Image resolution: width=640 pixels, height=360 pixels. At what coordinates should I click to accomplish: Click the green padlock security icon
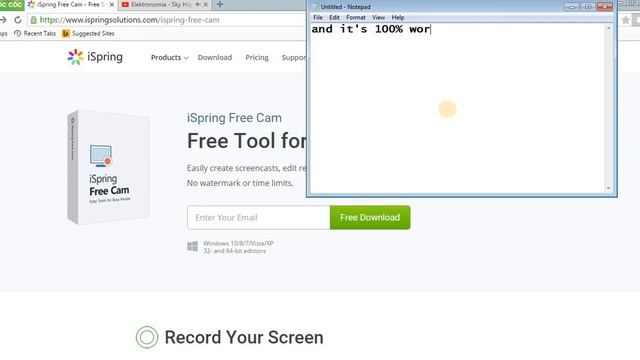click(x=33, y=20)
